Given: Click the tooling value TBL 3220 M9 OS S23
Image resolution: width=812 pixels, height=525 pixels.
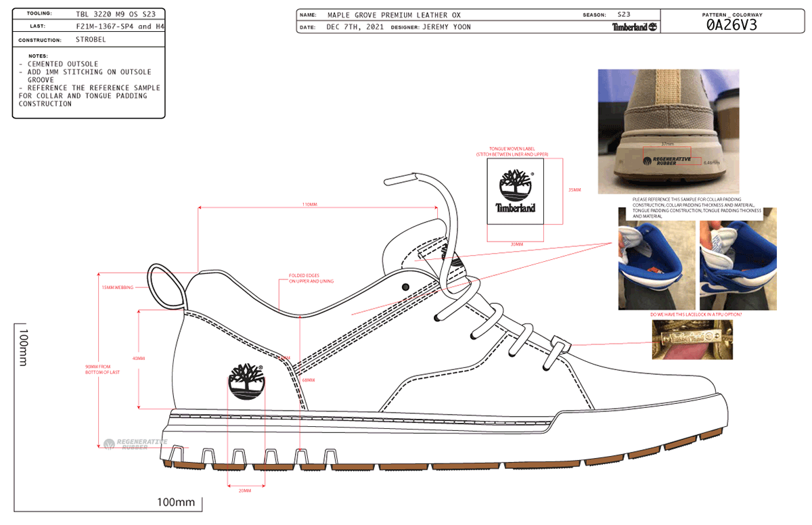Looking at the screenshot, I should point(116,14).
